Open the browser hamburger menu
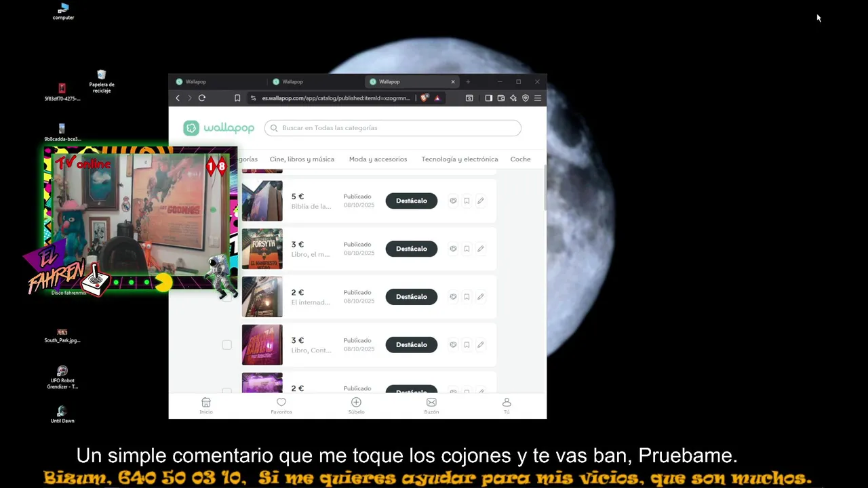 538,98
